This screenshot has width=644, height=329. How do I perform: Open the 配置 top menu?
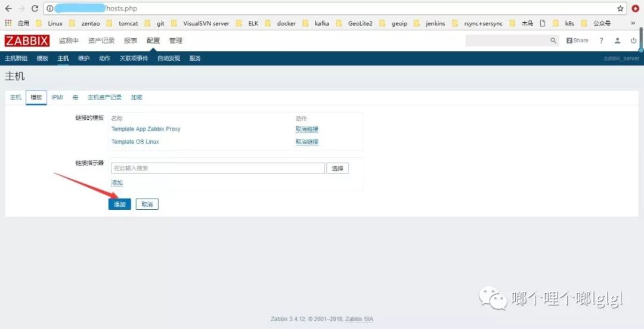click(153, 41)
